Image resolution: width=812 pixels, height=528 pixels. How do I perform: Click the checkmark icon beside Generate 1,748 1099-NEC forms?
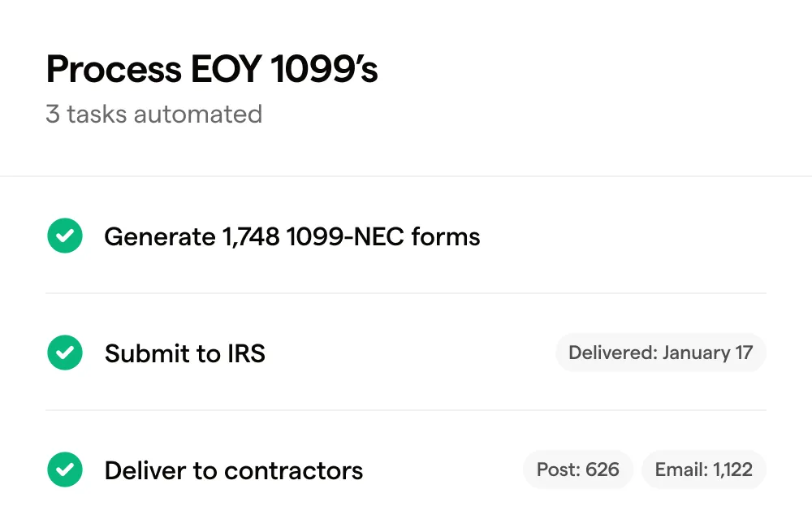pos(65,236)
